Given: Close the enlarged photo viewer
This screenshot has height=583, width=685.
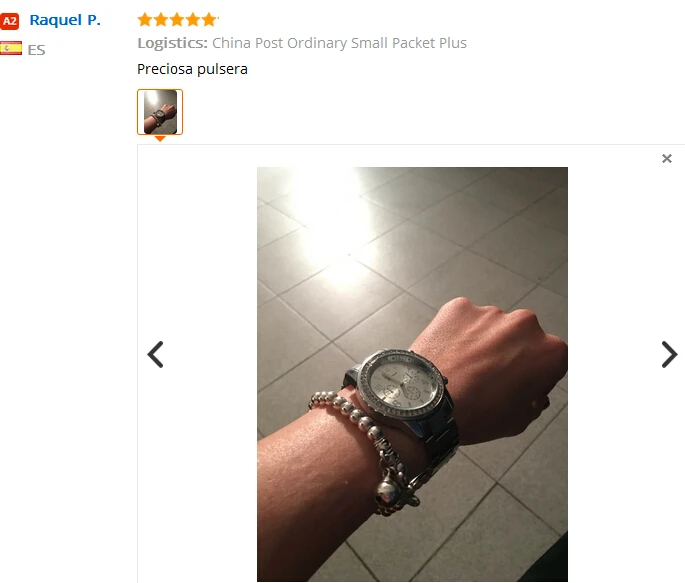Looking at the screenshot, I should click(667, 159).
